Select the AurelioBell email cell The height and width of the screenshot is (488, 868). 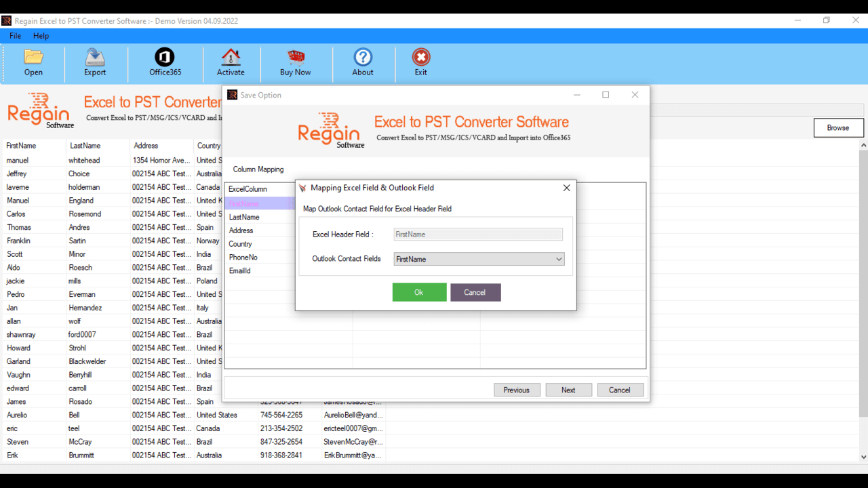coord(353,415)
